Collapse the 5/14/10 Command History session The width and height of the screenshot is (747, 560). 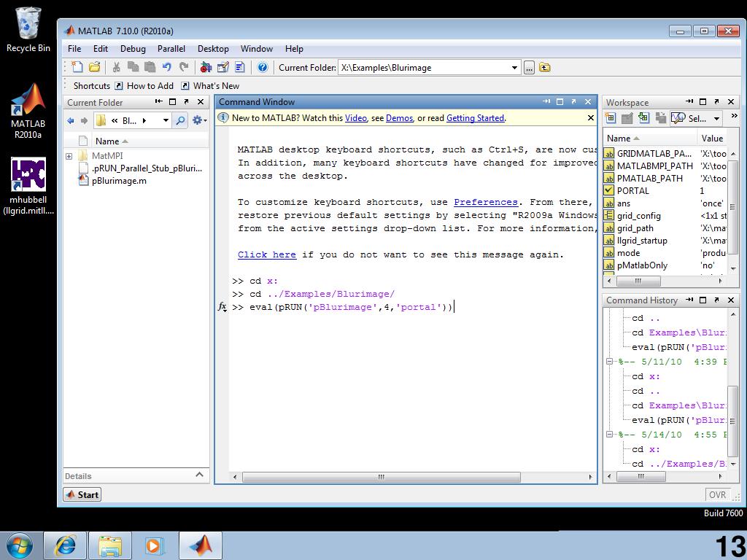tap(609, 435)
